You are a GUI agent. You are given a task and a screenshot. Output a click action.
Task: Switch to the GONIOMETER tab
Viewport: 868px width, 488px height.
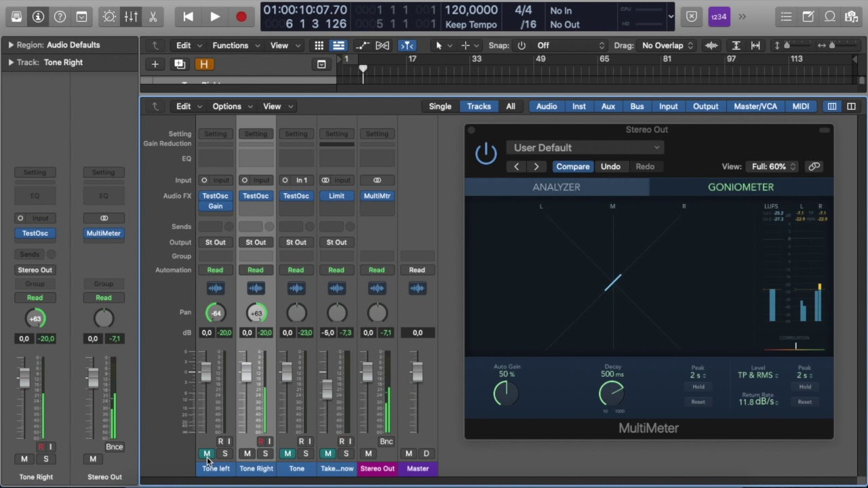[741, 187]
